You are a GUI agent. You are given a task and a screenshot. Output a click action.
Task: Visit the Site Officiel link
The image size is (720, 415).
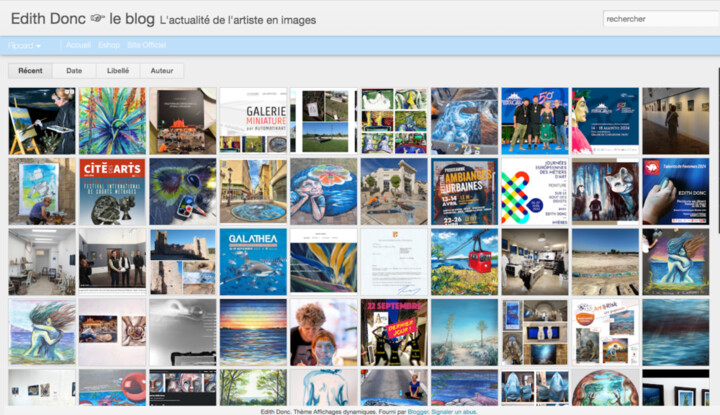147,45
